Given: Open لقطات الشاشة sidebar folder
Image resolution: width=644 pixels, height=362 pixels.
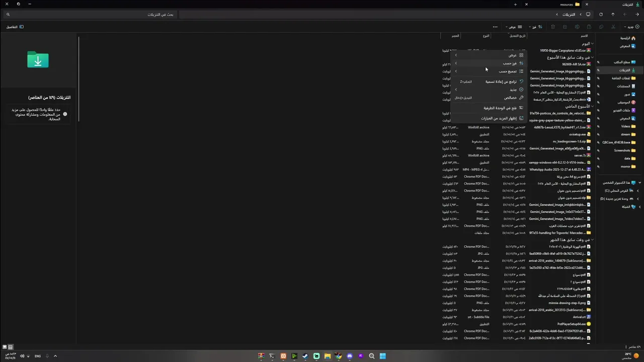Looking at the screenshot, I should tap(623, 78).
